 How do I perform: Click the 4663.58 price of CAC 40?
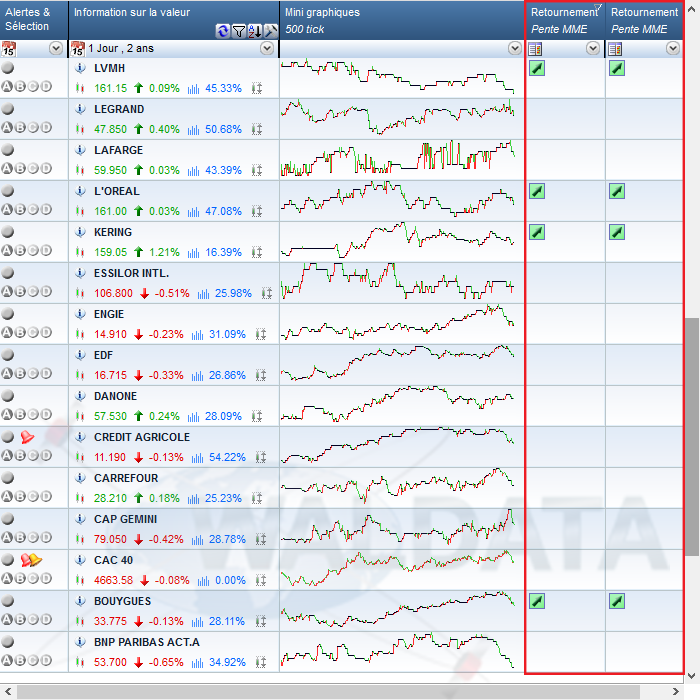click(x=113, y=580)
